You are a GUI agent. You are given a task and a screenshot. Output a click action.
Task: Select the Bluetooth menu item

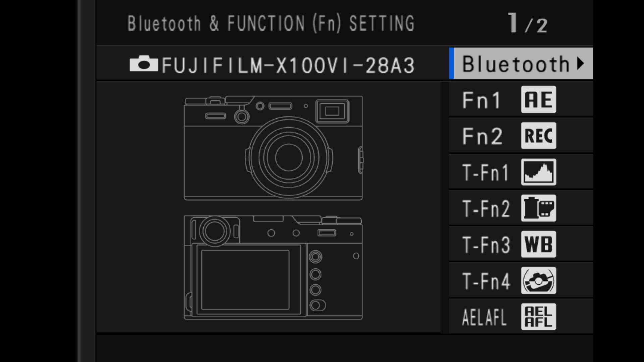(x=516, y=64)
